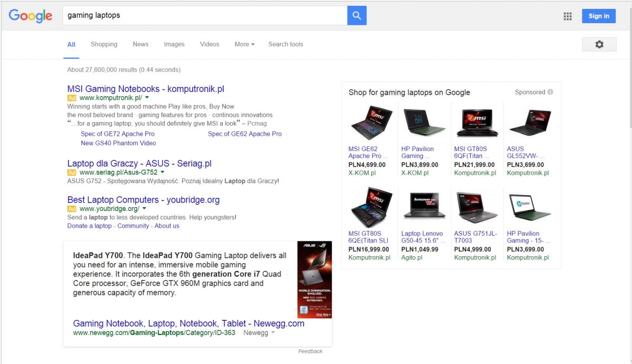
Task: Open Search tools
Action: [285, 44]
